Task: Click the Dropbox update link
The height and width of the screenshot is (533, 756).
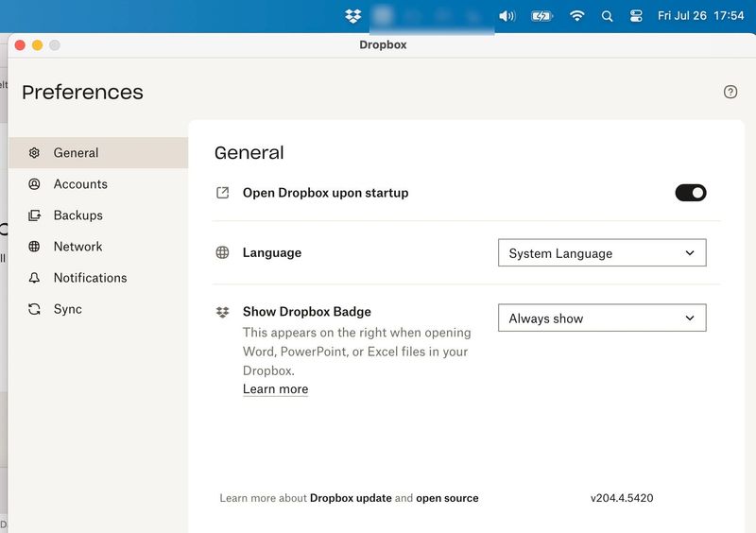Action: pyautogui.click(x=351, y=498)
